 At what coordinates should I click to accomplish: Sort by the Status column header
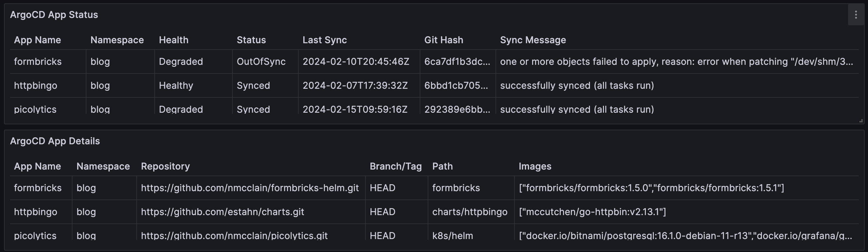click(x=251, y=40)
